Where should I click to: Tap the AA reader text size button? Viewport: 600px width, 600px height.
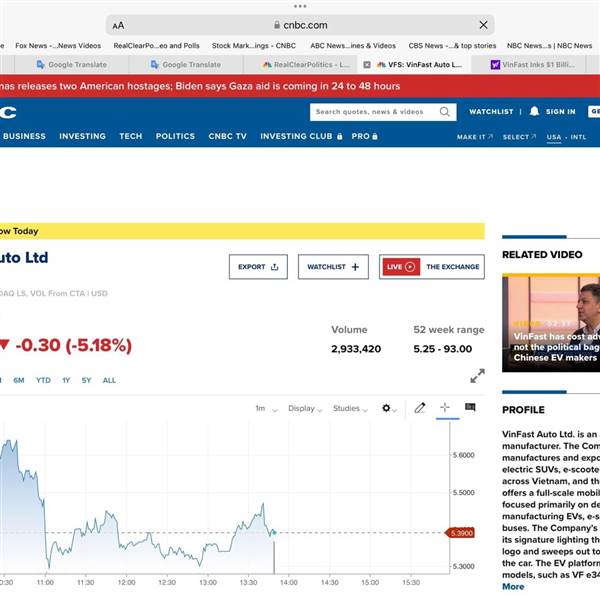(x=118, y=26)
